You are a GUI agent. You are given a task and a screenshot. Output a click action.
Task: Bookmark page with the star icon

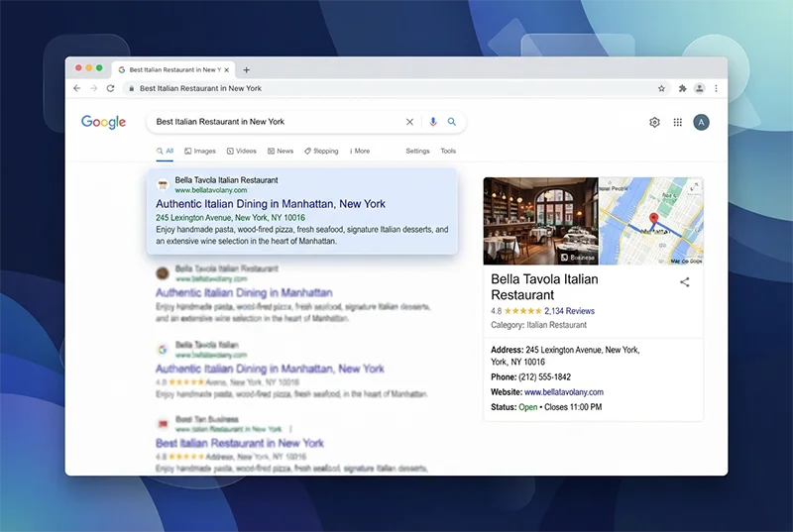[661, 88]
